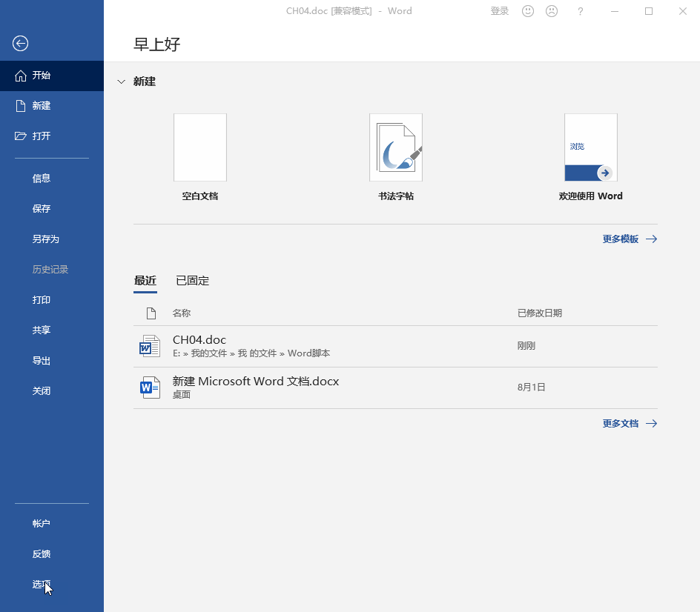The width and height of the screenshot is (700, 612).
Task: Click the file type icon column header
Action: coord(151,313)
